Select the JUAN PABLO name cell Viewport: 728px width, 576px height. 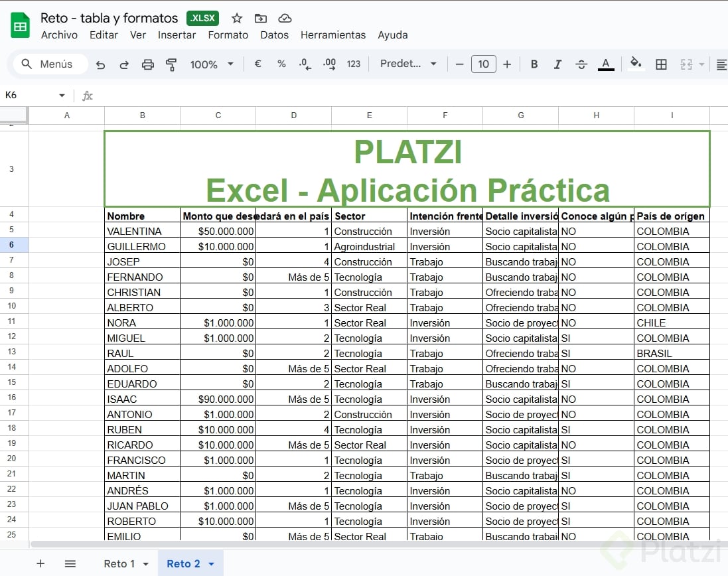point(142,506)
